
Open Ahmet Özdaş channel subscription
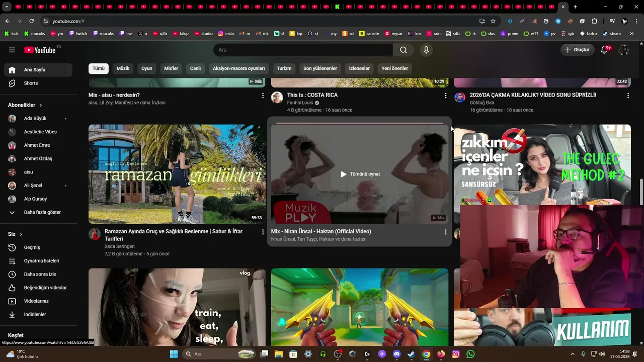click(x=38, y=158)
